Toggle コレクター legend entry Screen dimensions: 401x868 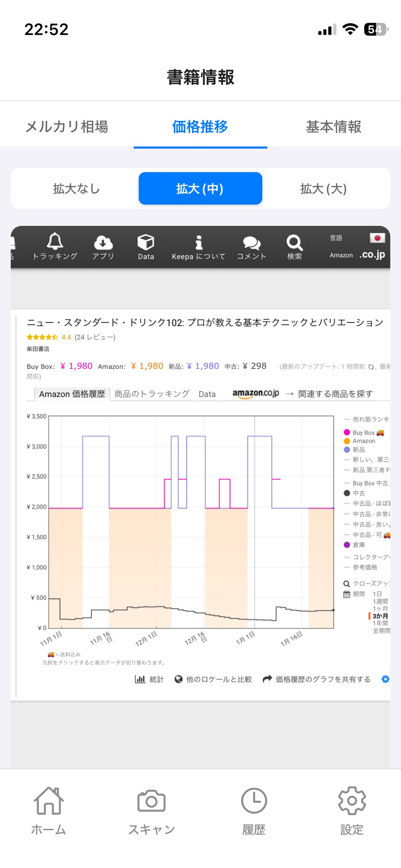coord(367,557)
